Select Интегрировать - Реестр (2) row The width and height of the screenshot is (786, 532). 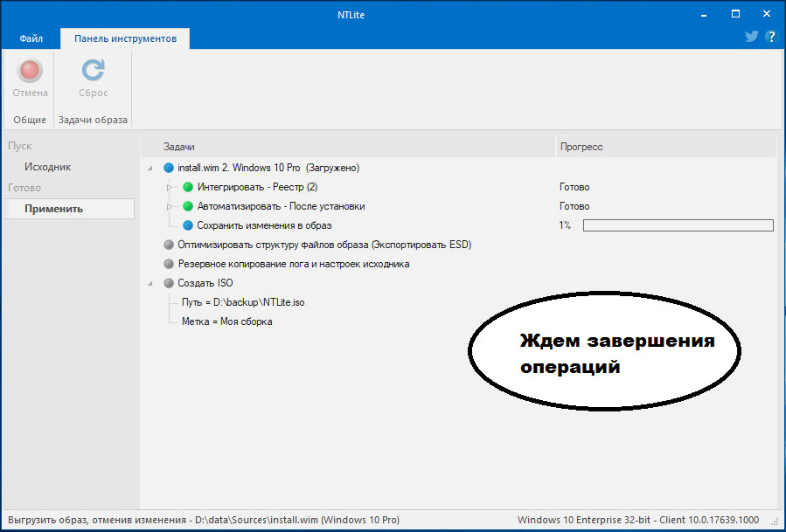[257, 187]
